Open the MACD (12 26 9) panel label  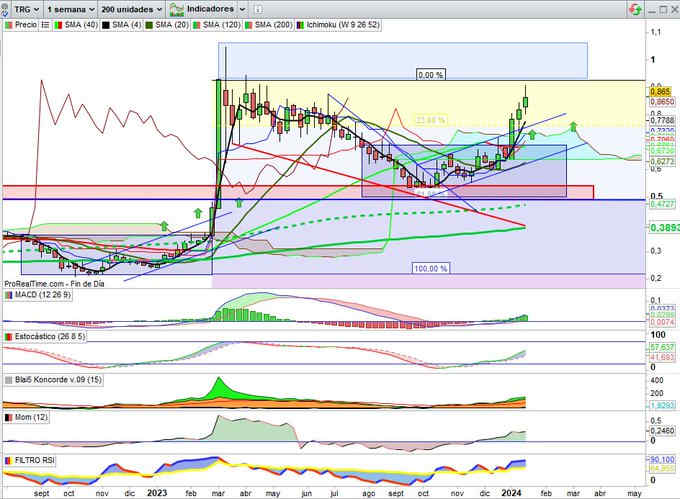pos(42,295)
